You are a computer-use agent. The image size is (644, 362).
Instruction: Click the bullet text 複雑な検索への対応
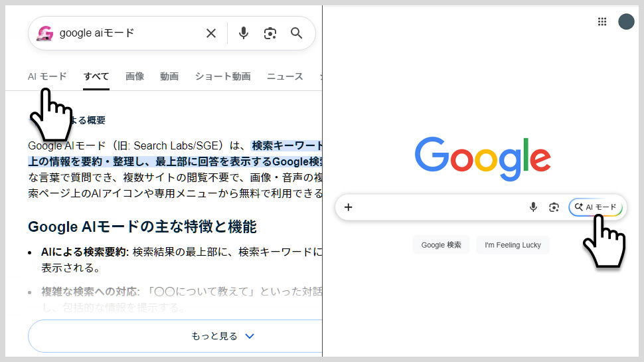(x=90, y=292)
